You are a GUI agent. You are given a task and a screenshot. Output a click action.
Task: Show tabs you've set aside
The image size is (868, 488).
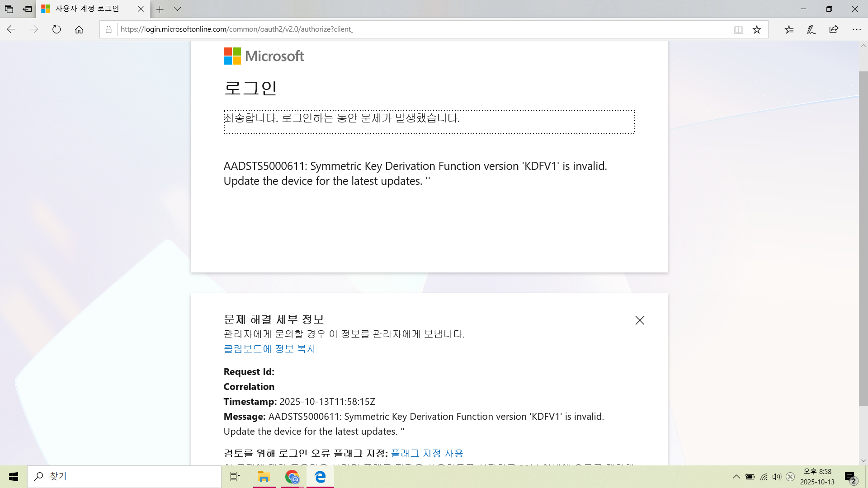pyautogui.click(x=9, y=9)
